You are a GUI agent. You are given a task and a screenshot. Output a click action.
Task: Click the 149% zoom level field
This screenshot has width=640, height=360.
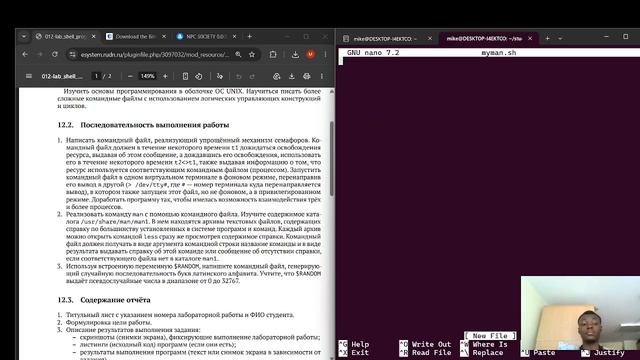[147, 76]
